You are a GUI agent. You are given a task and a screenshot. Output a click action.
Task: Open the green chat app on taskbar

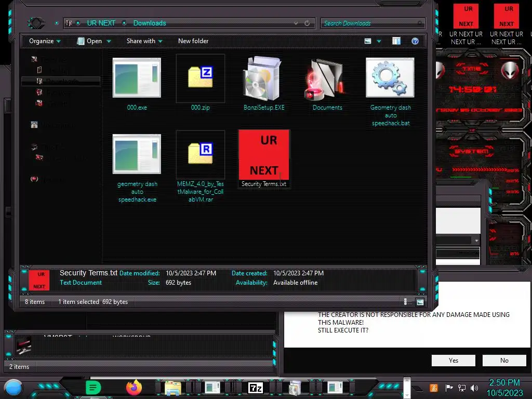click(x=93, y=388)
